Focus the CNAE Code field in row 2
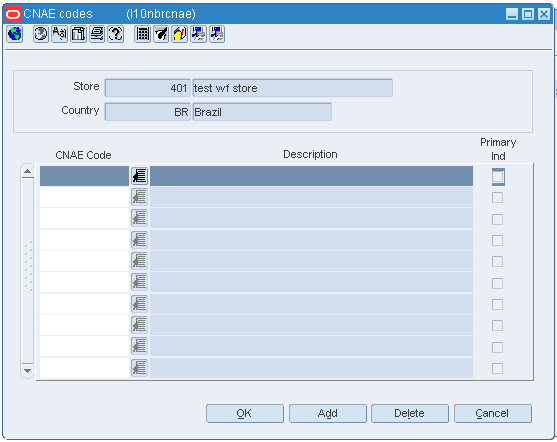Screen dimensions: 557x442 pyautogui.click(x=84, y=197)
